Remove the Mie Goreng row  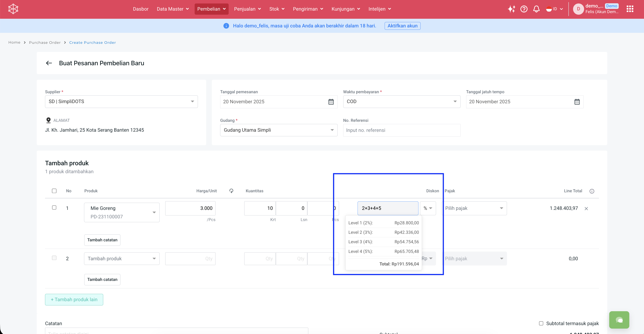586,209
